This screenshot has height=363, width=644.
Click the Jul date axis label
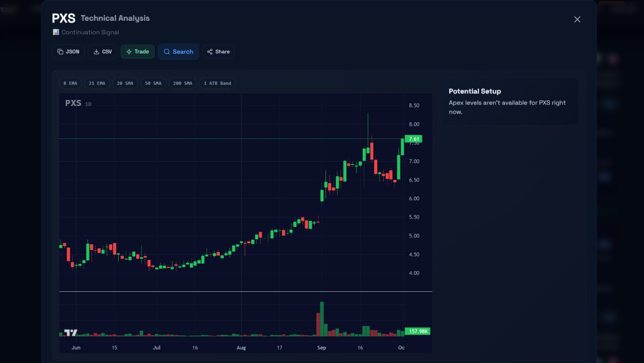[157, 348]
